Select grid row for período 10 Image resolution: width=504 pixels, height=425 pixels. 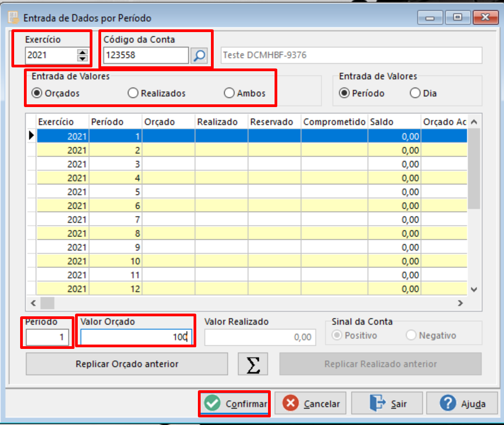252,261
